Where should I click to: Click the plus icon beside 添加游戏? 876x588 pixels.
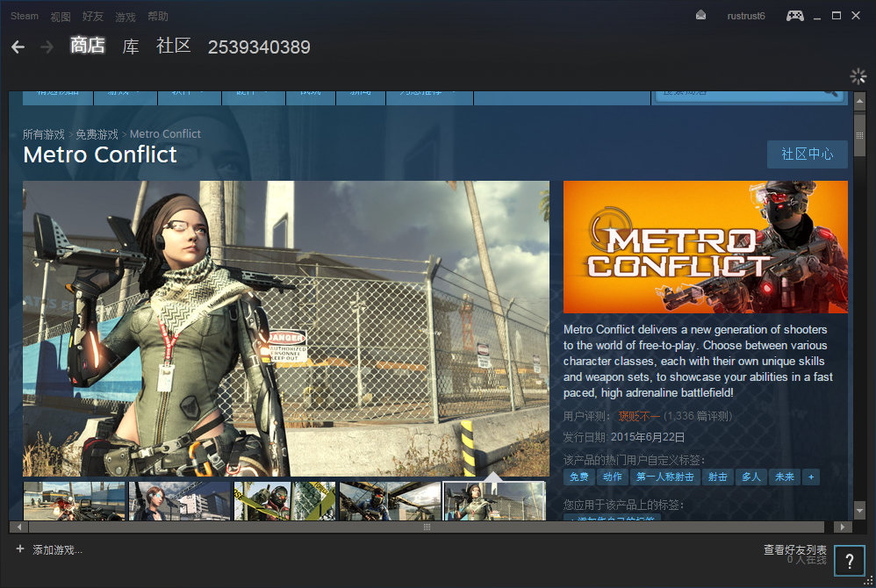[20, 549]
